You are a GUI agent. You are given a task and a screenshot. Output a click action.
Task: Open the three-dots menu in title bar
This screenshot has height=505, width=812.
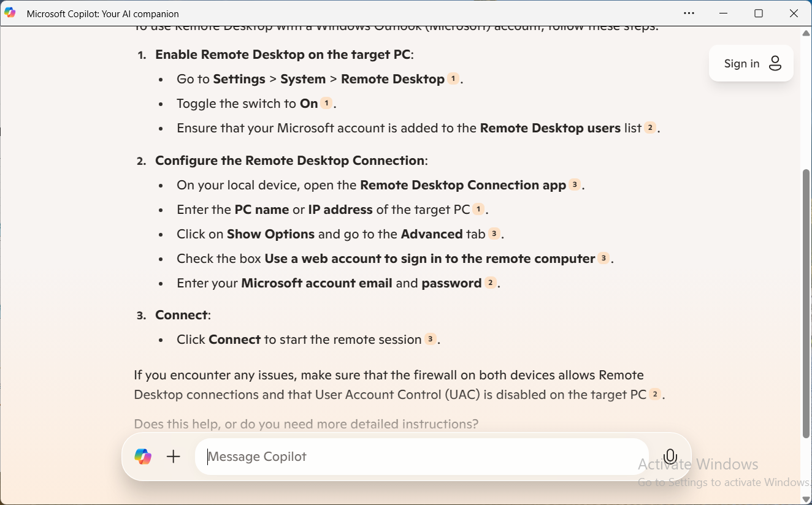click(x=689, y=13)
